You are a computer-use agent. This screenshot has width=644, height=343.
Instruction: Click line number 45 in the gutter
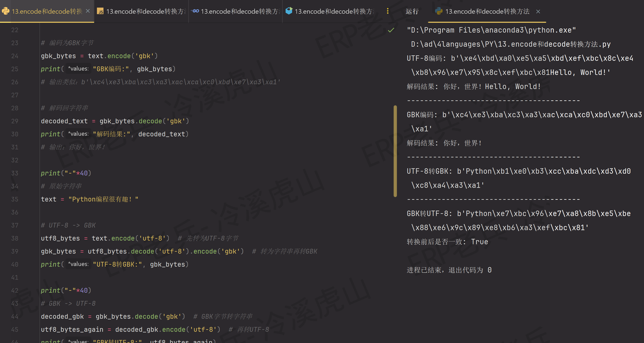[x=14, y=329]
